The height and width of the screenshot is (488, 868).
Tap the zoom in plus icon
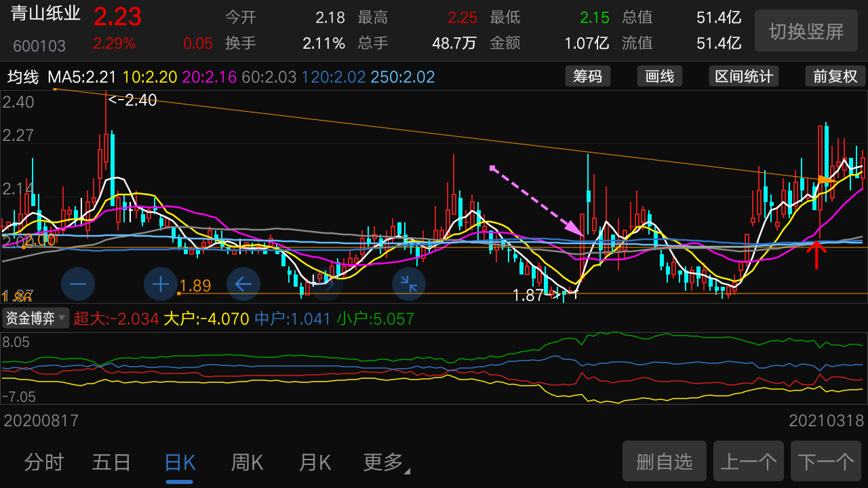(x=161, y=285)
